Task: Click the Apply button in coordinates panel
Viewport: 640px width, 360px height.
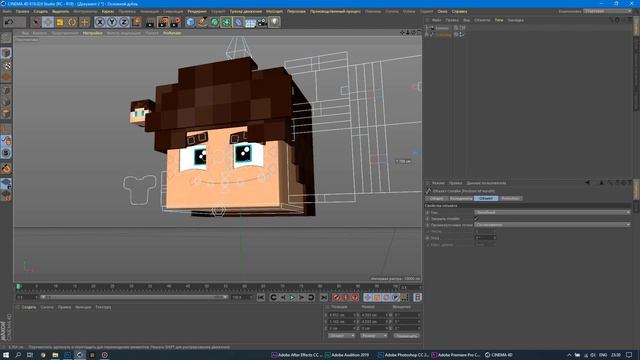Action: [407, 336]
